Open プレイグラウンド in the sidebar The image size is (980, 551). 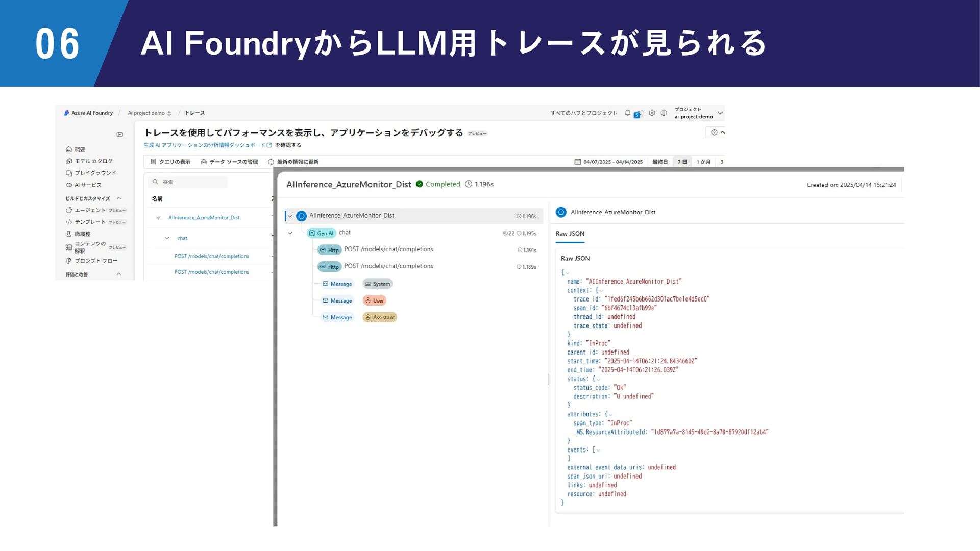tap(95, 173)
